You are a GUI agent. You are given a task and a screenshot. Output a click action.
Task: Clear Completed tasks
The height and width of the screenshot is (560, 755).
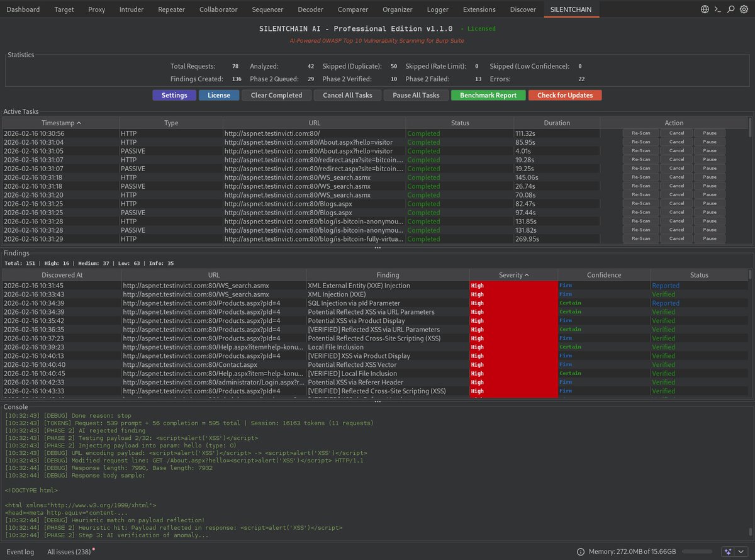click(277, 95)
